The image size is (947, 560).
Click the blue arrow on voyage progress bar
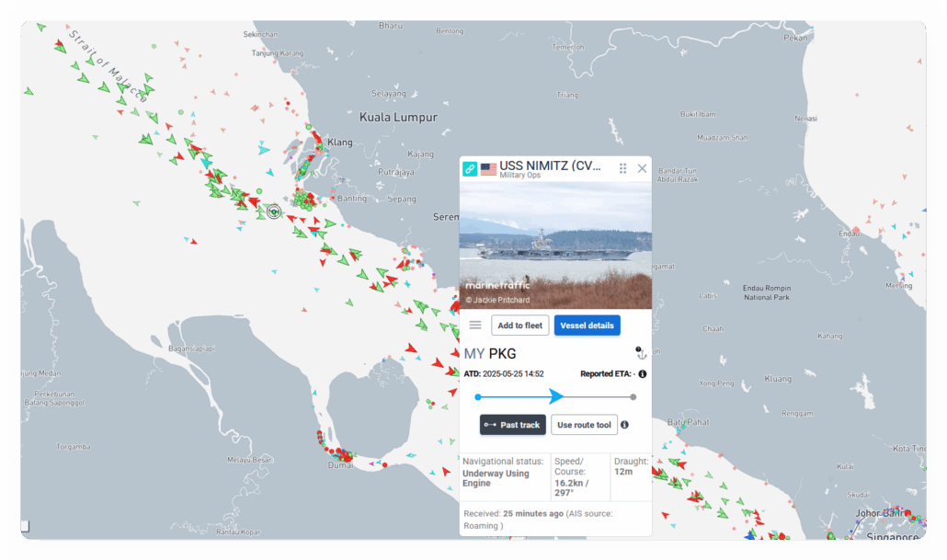click(556, 396)
